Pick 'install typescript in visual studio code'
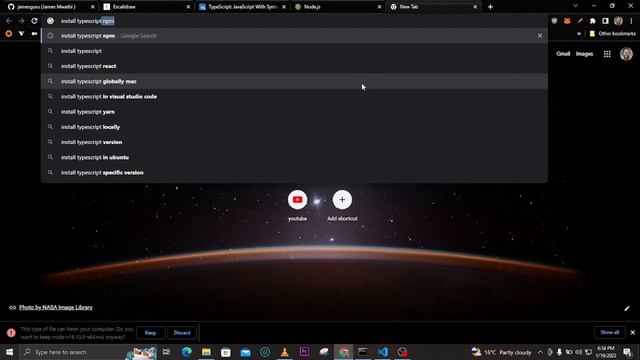This screenshot has height=360, width=640. click(294, 97)
